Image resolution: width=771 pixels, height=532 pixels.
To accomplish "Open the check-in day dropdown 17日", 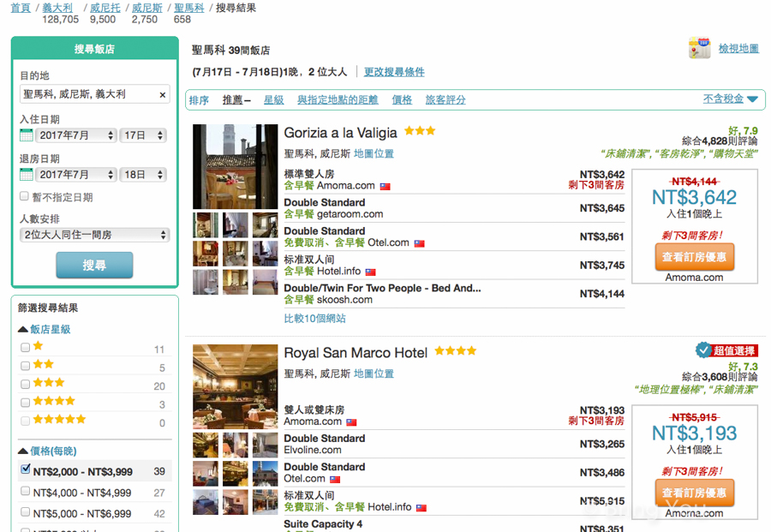I will [x=143, y=135].
